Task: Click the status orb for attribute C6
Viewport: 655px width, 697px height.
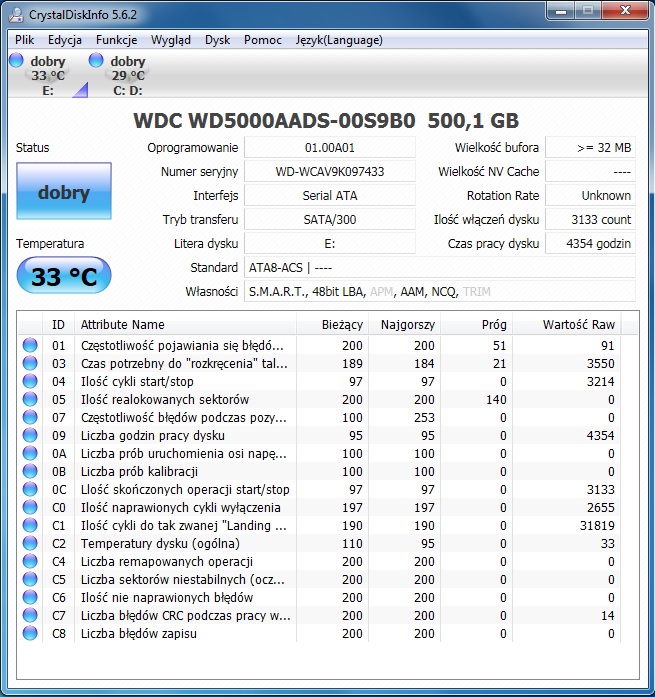Action: [x=30, y=597]
